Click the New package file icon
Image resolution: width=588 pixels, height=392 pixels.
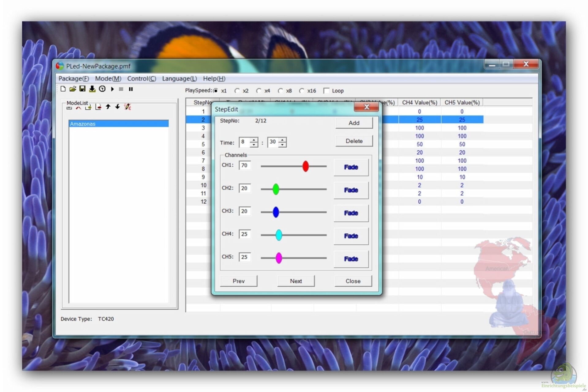point(63,89)
